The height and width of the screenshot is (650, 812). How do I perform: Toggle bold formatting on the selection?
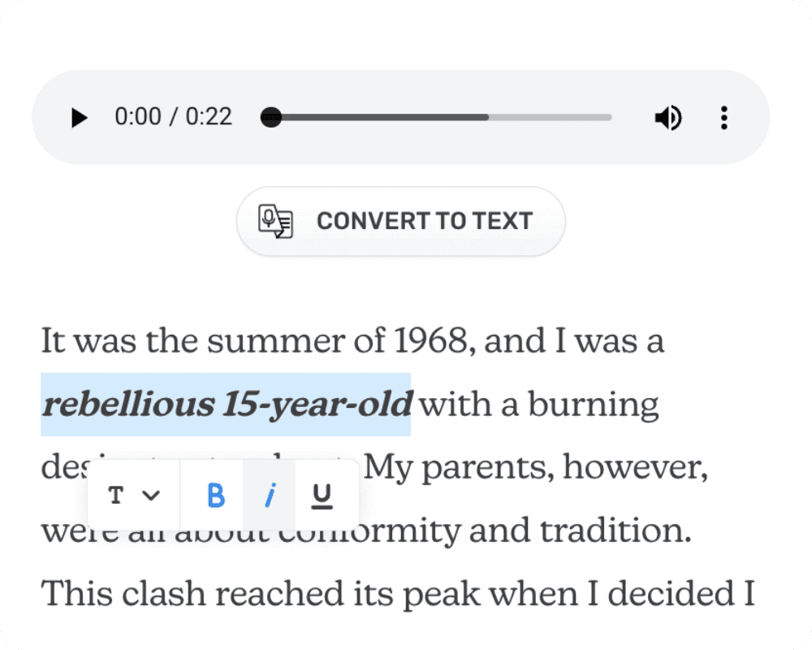(x=215, y=495)
